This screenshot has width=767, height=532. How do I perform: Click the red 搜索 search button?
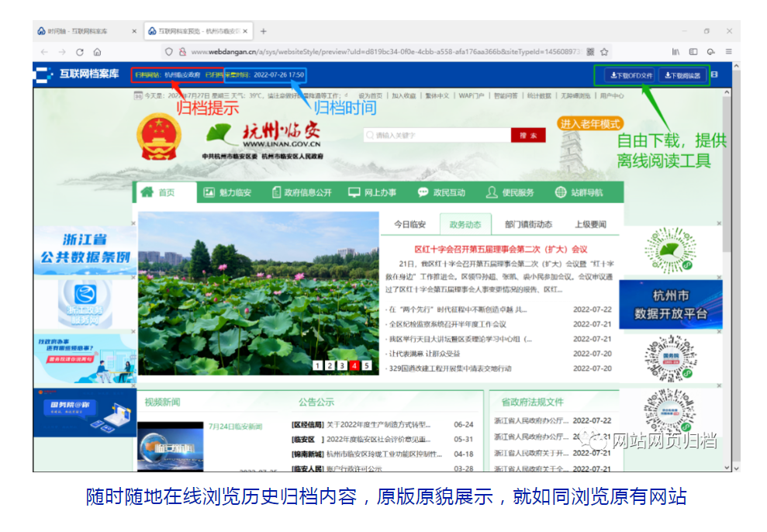point(527,135)
